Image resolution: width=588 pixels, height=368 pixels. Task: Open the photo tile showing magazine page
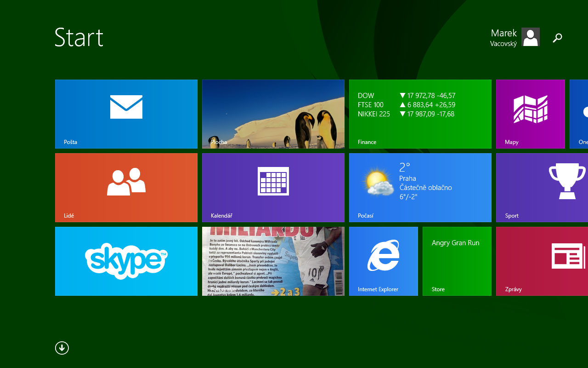tap(273, 261)
